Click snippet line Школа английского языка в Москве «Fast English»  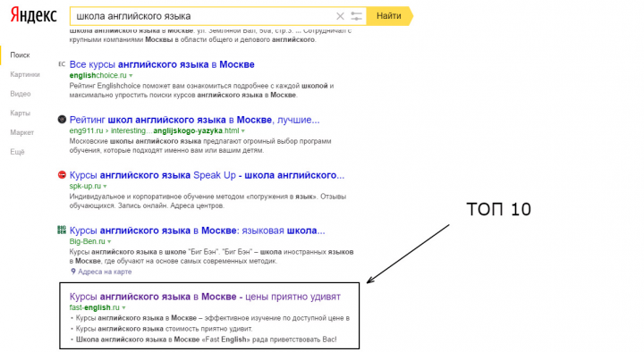point(207,339)
